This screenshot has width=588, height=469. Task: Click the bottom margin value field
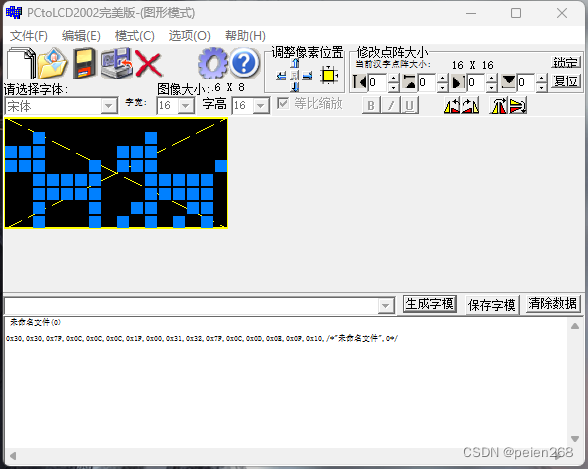point(526,82)
